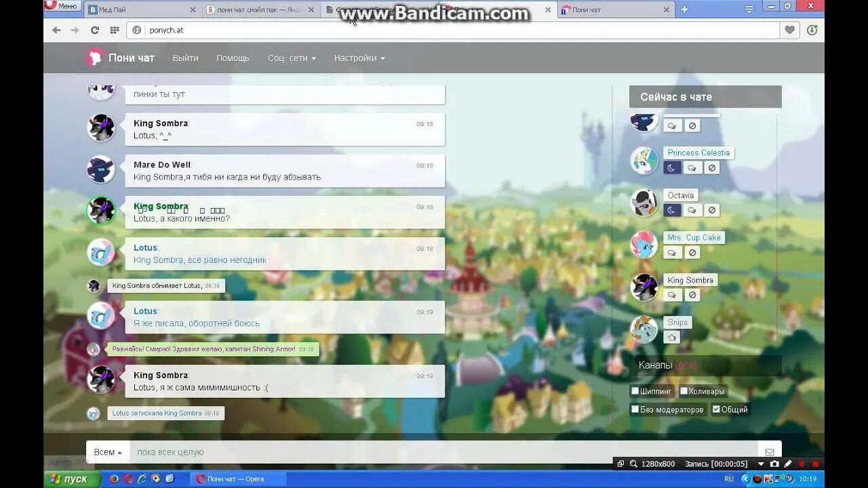Ignore King Sombra using the block icon
The width and height of the screenshot is (868, 488).
[x=692, y=296]
